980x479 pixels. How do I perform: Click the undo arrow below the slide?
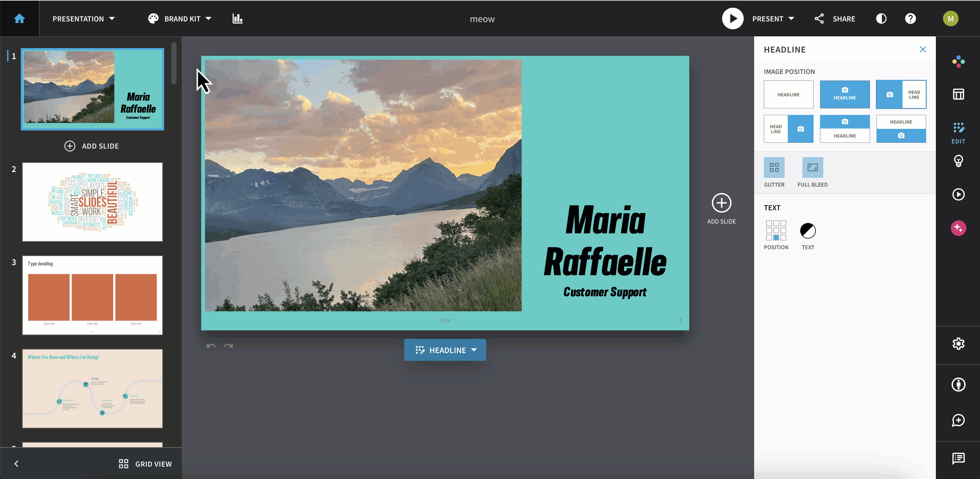pos(211,346)
